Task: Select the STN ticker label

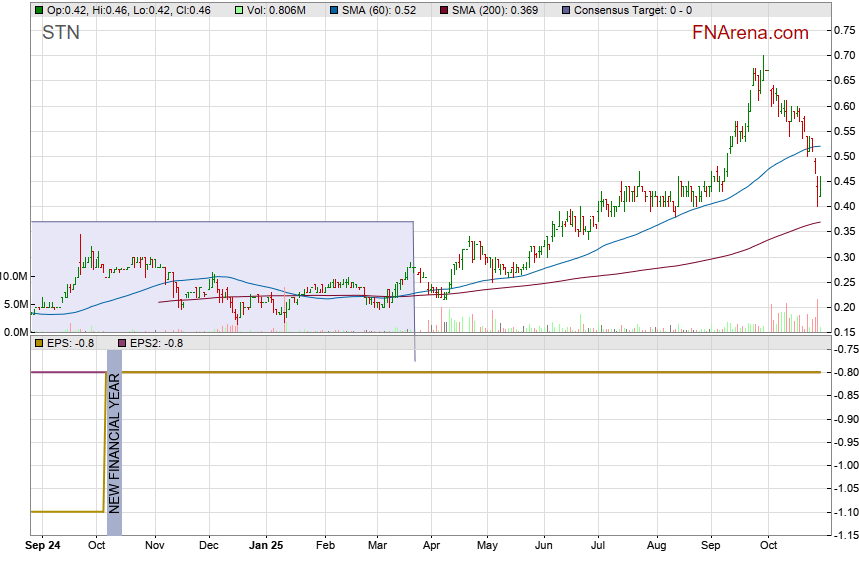Action: coord(60,33)
